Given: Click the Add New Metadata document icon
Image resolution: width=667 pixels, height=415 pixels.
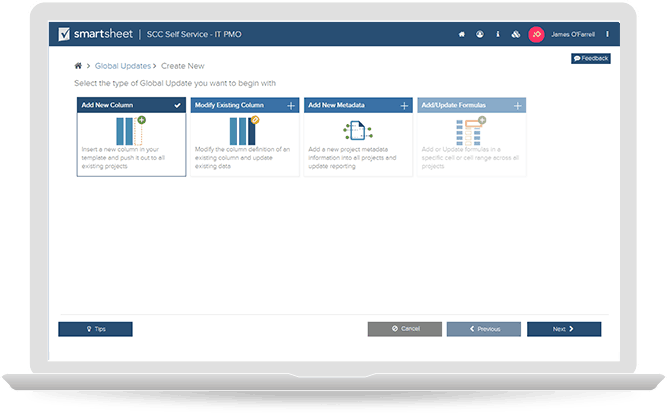Looking at the screenshot, I should tap(357, 130).
